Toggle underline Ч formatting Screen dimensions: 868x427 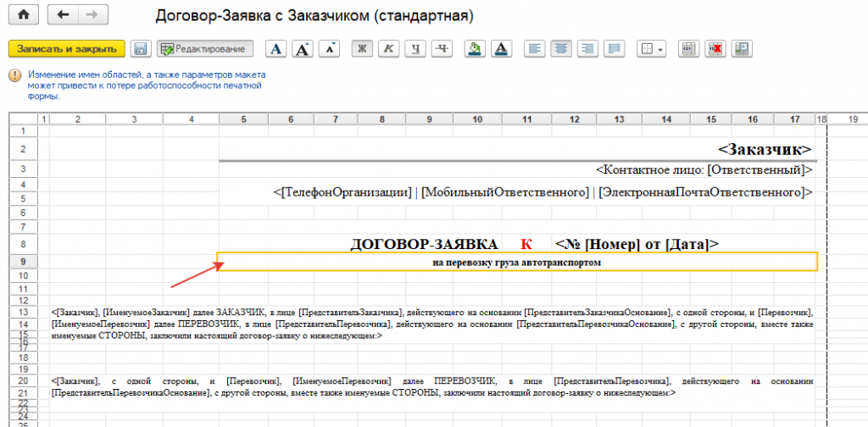[x=415, y=48]
